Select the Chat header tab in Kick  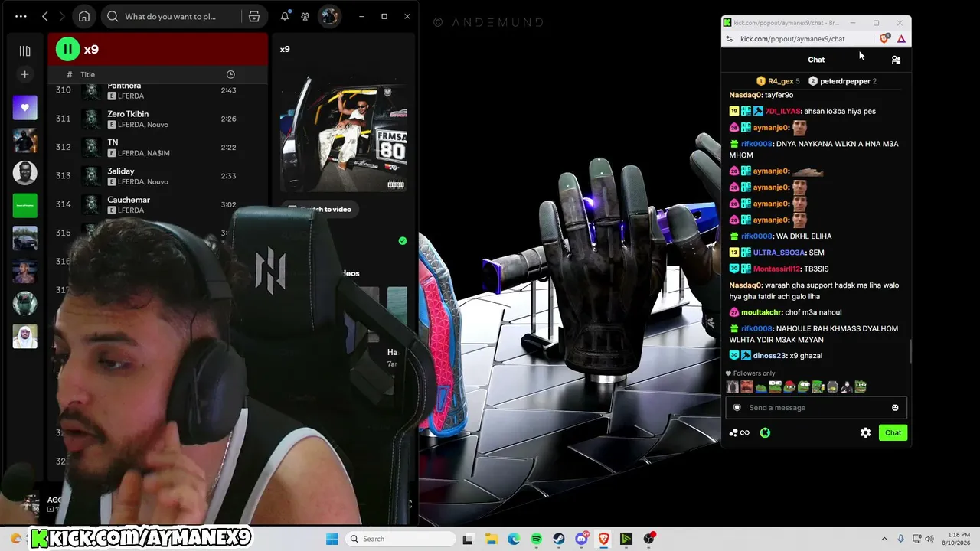(816, 60)
